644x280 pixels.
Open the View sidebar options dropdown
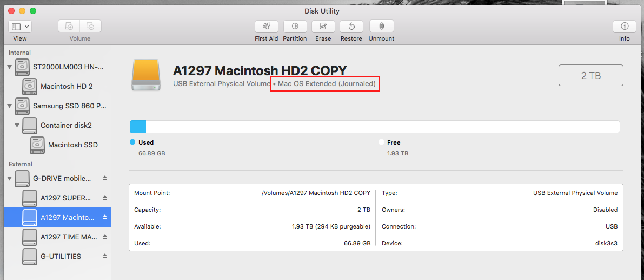[x=19, y=27]
